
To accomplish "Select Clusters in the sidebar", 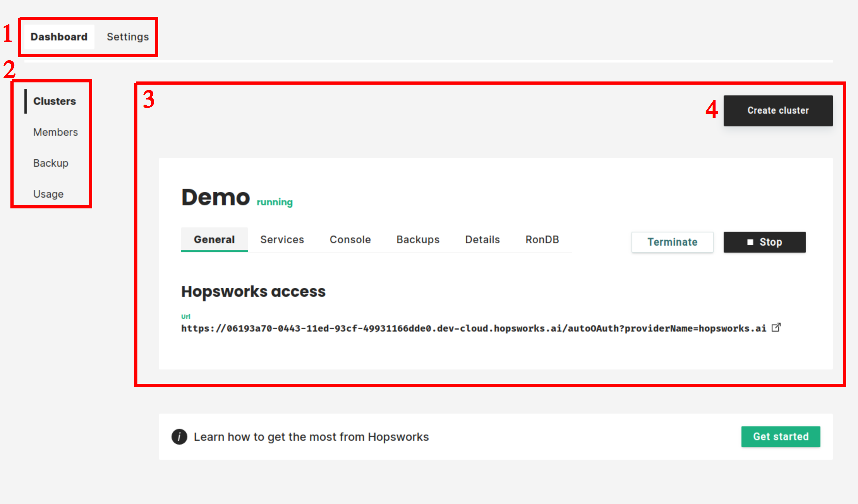I will pos(54,101).
